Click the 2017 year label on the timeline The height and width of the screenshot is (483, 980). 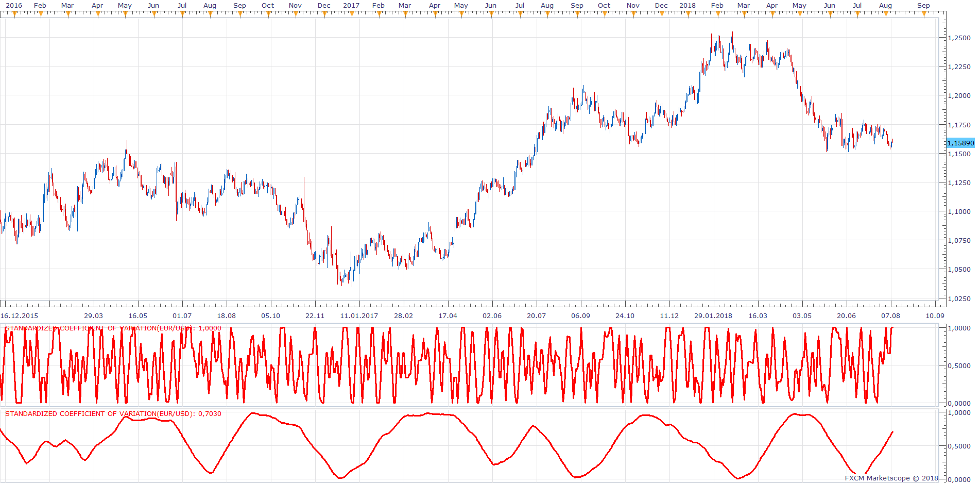351,5
